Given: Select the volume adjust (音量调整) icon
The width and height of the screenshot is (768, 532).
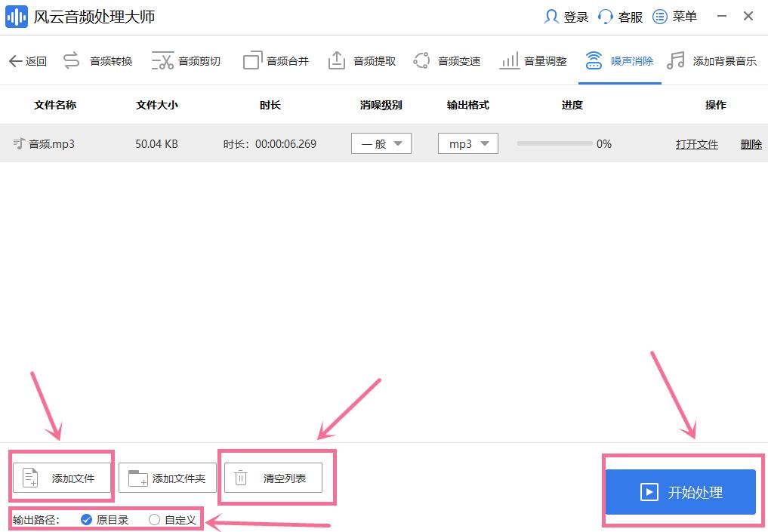Looking at the screenshot, I should tap(509, 61).
